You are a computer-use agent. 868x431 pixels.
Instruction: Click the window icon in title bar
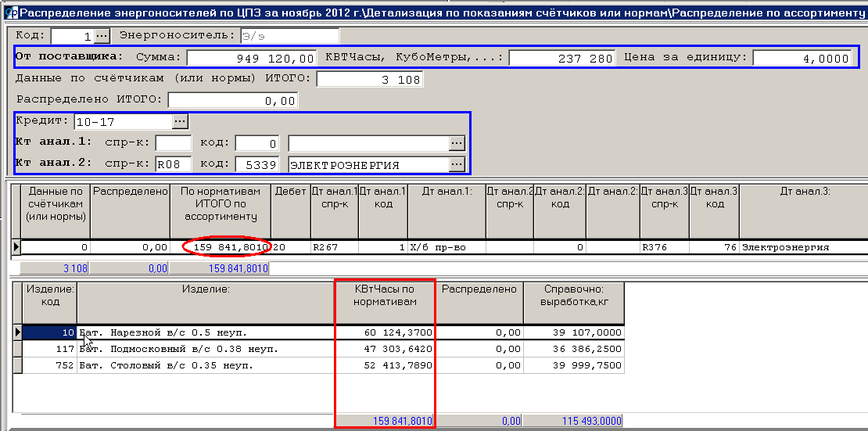tap(12, 12)
